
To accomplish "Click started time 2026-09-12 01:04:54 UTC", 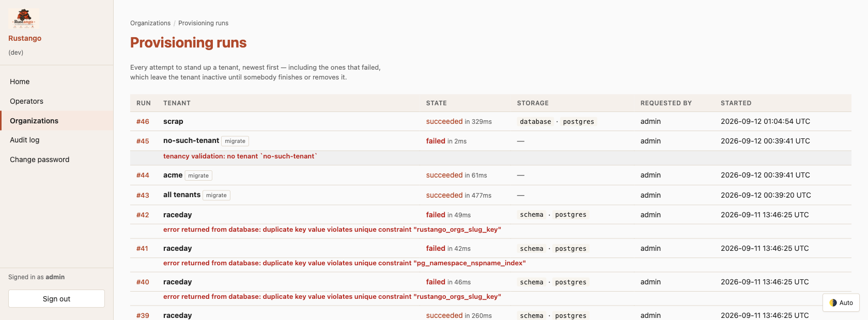I will click(x=765, y=121).
